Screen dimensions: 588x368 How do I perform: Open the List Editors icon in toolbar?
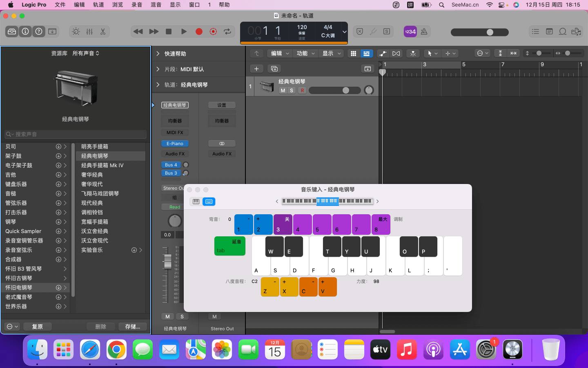click(x=535, y=31)
